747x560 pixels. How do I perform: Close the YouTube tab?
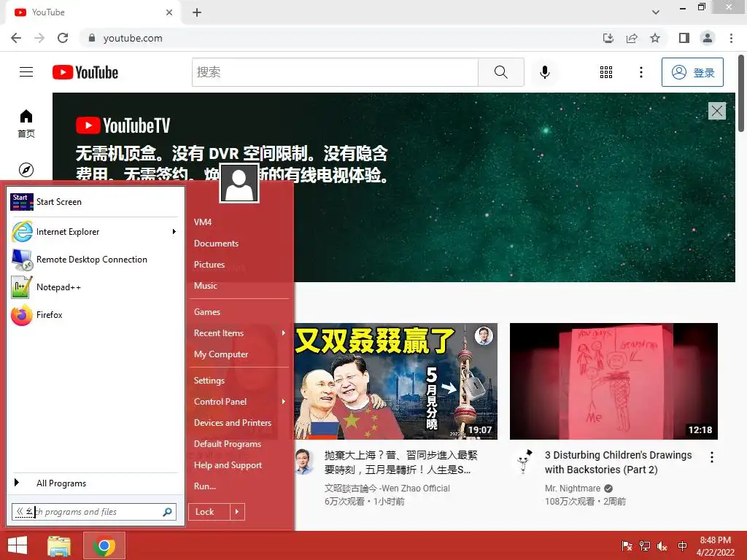(169, 12)
